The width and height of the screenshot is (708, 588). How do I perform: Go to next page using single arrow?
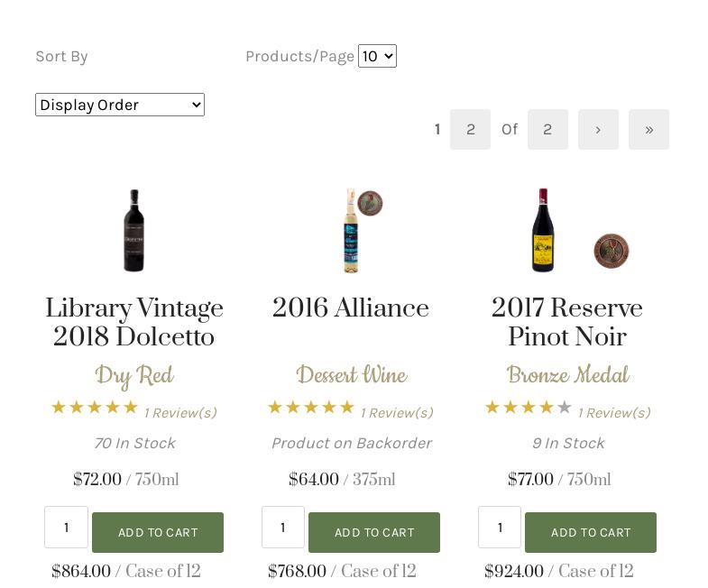(598, 130)
